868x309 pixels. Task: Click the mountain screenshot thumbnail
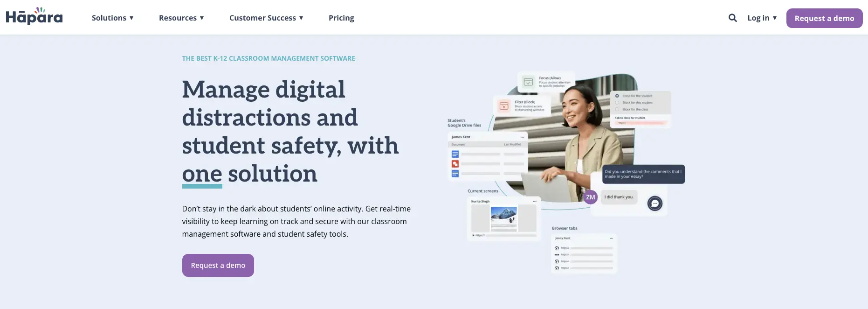[504, 218]
